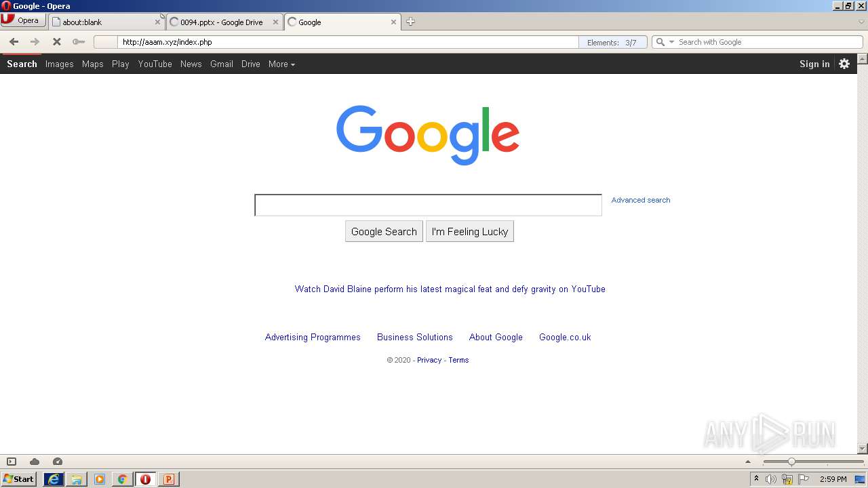
Task: Open the Action Center flag icon
Action: pyautogui.click(x=804, y=479)
